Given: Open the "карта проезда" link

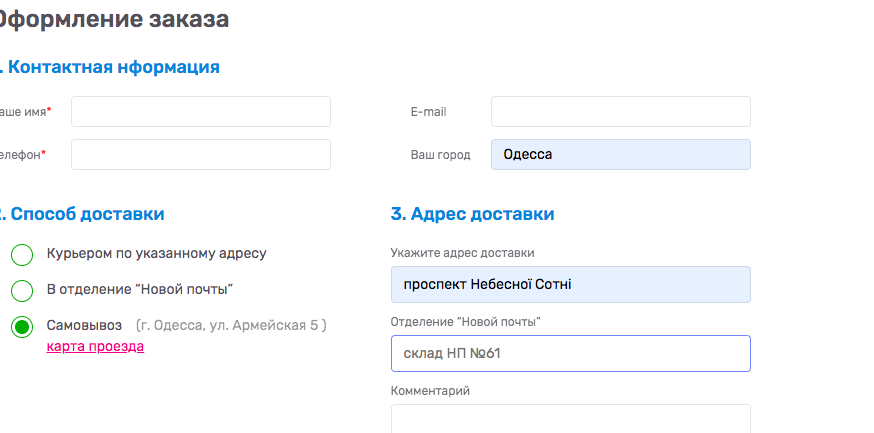Looking at the screenshot, I should point(95,347).
